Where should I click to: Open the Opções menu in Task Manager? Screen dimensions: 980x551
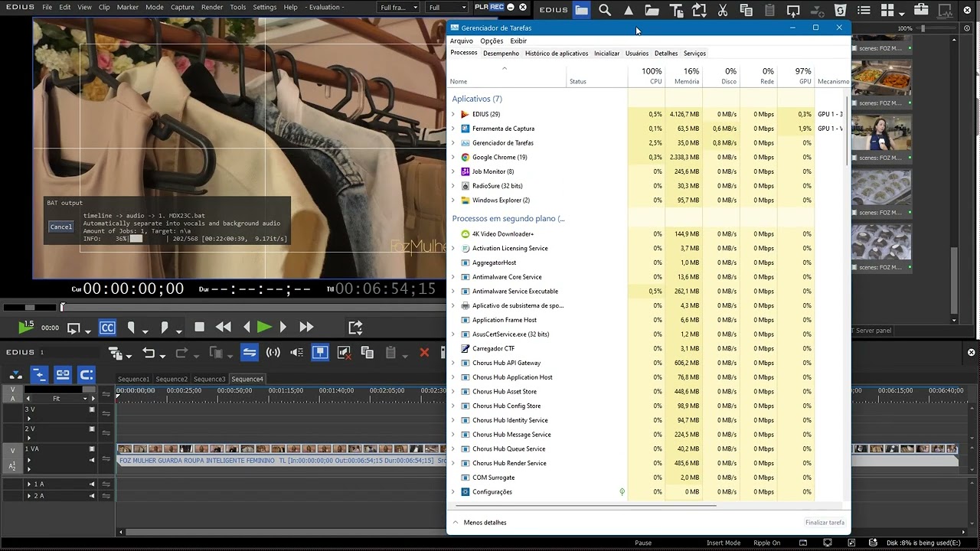492,41
